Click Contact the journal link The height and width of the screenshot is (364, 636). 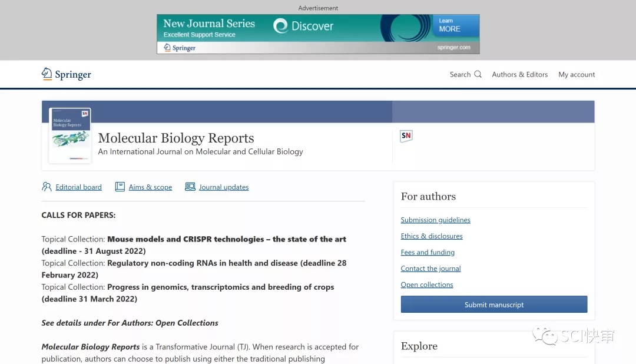[430, 269]
